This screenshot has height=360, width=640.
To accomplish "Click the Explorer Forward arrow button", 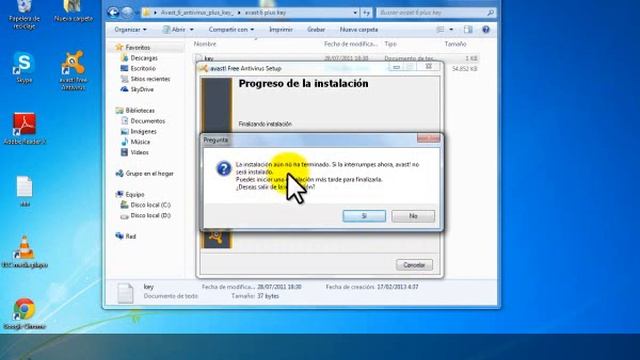I will (128, 13).
